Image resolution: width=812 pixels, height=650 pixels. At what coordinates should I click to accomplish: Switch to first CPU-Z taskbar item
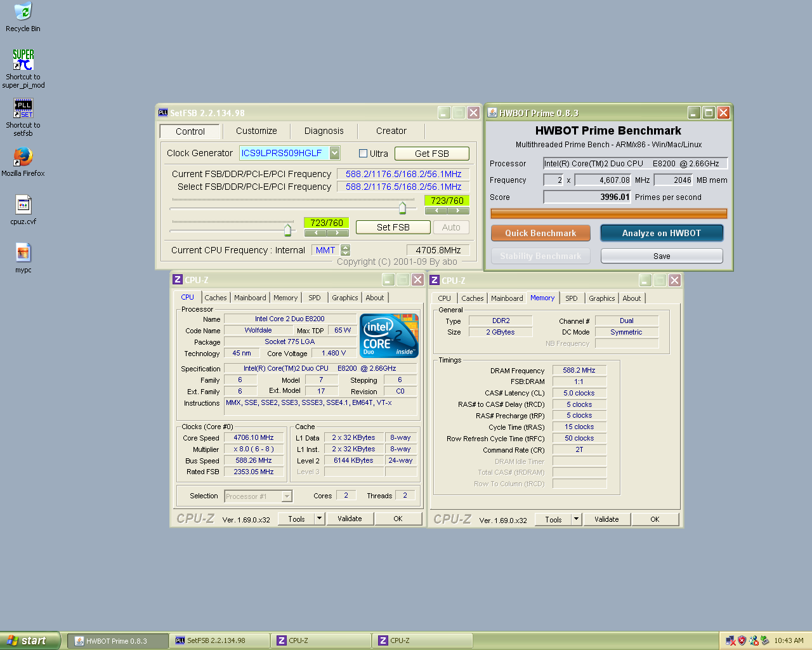(x=321, y=640)
